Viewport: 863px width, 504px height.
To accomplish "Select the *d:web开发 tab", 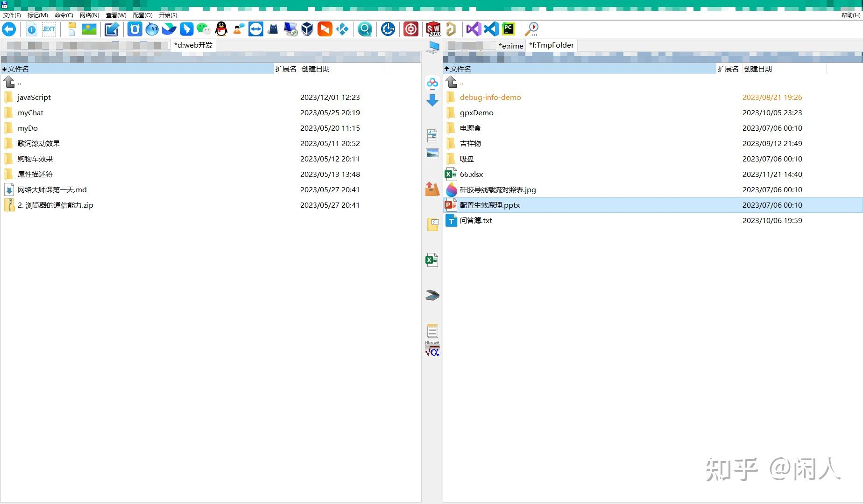I will pos(193,45).
